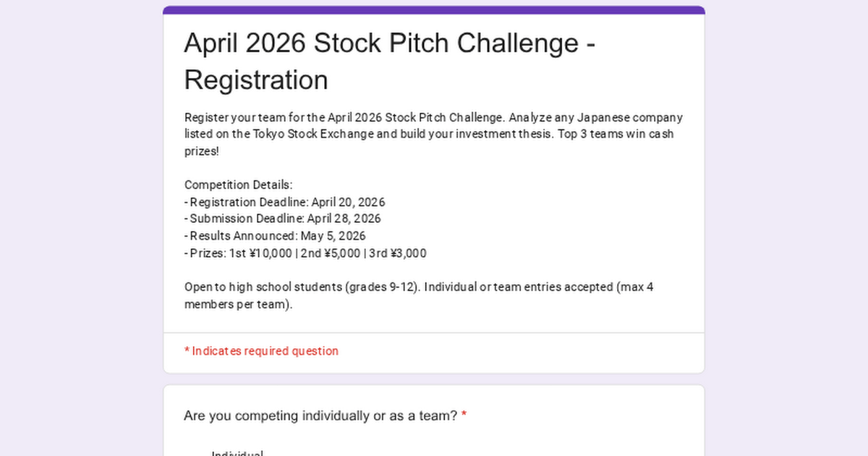Screen dimensions: 868x456
Task: Click the red asterisk beside the team question
Action: coord(464,415)
